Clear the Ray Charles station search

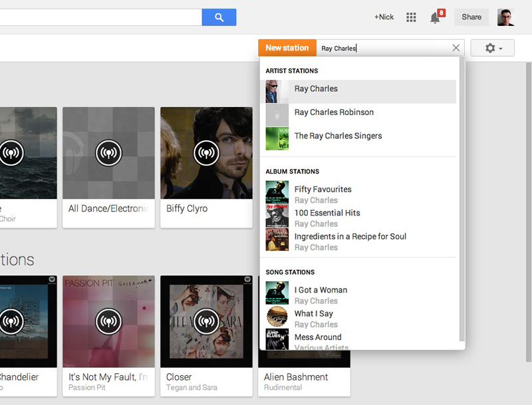click(x=456, y=48)
